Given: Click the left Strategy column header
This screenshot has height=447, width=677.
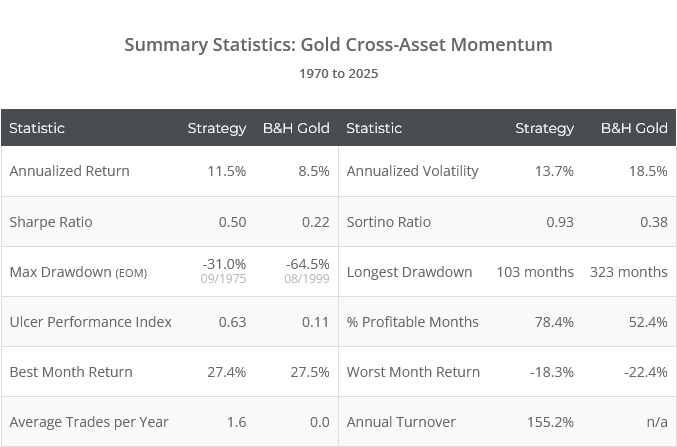Looking at the screenshot, I should [216, 128].
